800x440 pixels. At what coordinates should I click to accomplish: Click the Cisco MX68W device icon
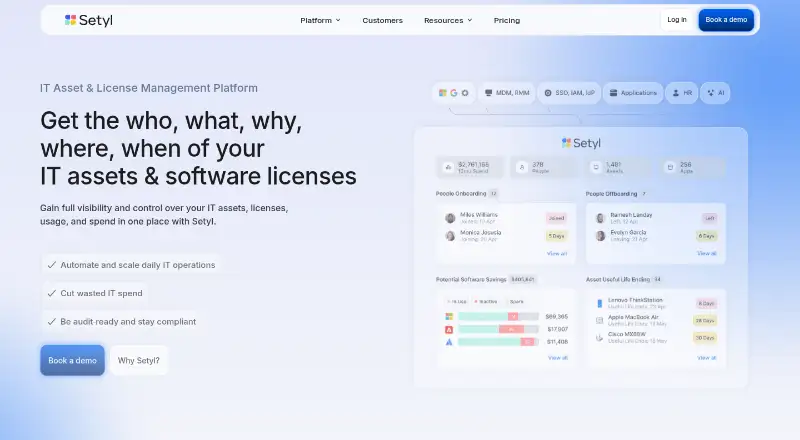point(599,337)
